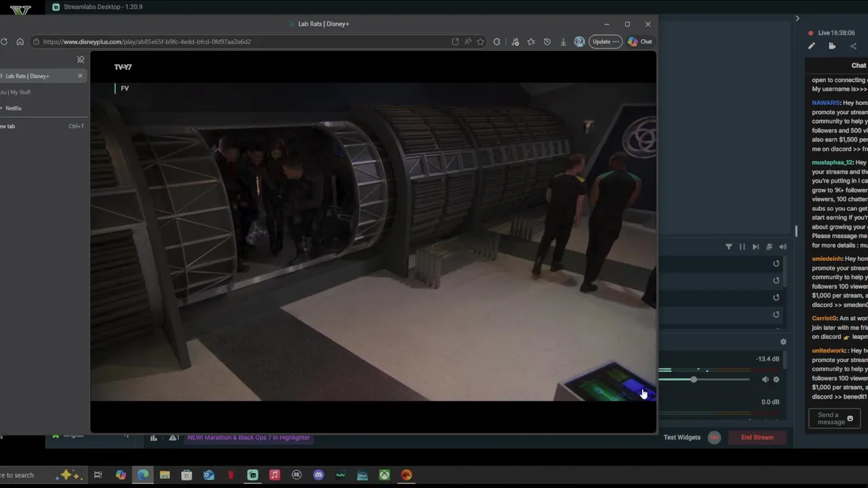This screenshot has width=868, height=488.
Task: Click the Live 16:38:06 status
Action: 831,33
